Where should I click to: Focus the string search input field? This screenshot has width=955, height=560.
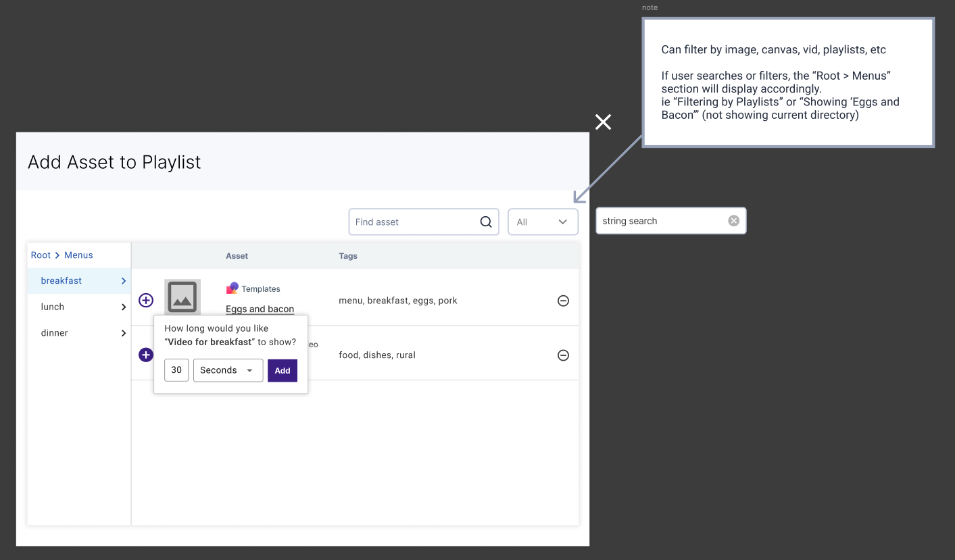tap(670, 221)
